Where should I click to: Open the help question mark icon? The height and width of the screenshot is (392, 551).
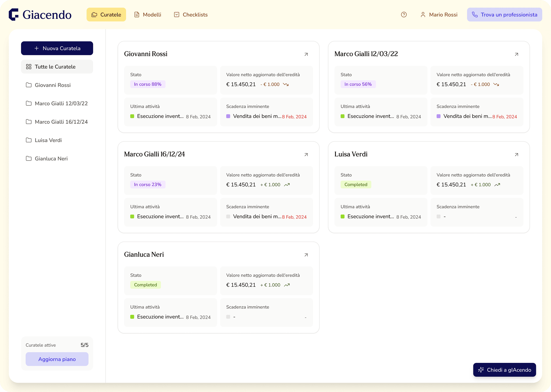(x=404, y=15)
